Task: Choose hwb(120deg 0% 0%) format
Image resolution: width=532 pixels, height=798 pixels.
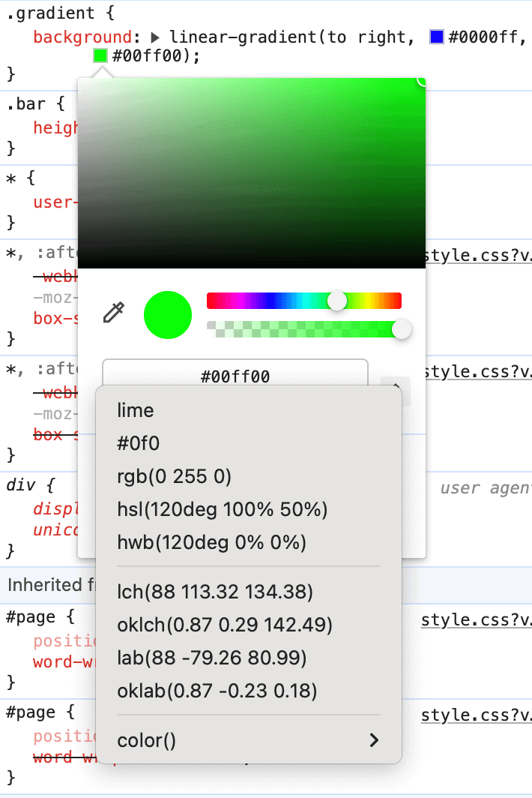Action: (x=249, y=542)
